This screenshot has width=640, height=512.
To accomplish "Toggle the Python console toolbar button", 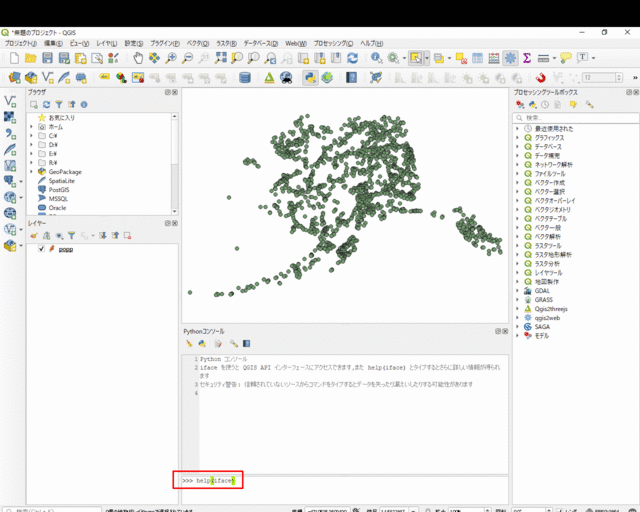I will coord(310,77).
